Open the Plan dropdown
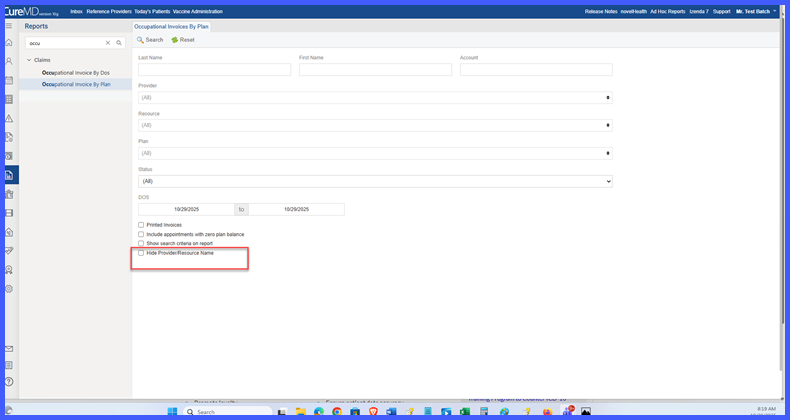The width and height of the screenshot is (790, 420). [375, 153]
